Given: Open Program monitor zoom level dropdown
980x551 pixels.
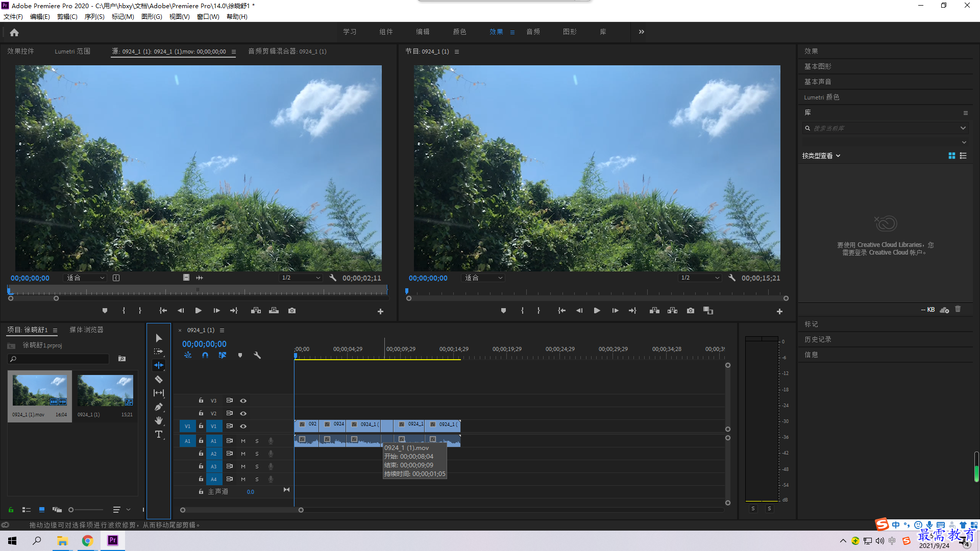Looking at the screenshot, I should coord(483,278).
